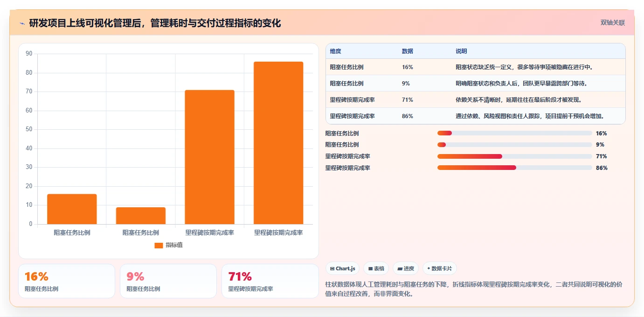Click the shortest chart bar with value 9
The width and height of the screenshot is (644, 317).
click(x=141, y=216)
